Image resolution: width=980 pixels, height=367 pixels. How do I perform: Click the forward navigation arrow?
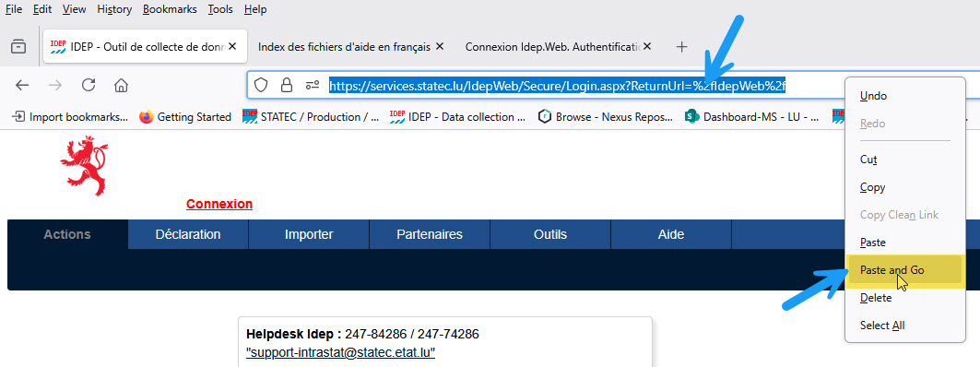55,85
